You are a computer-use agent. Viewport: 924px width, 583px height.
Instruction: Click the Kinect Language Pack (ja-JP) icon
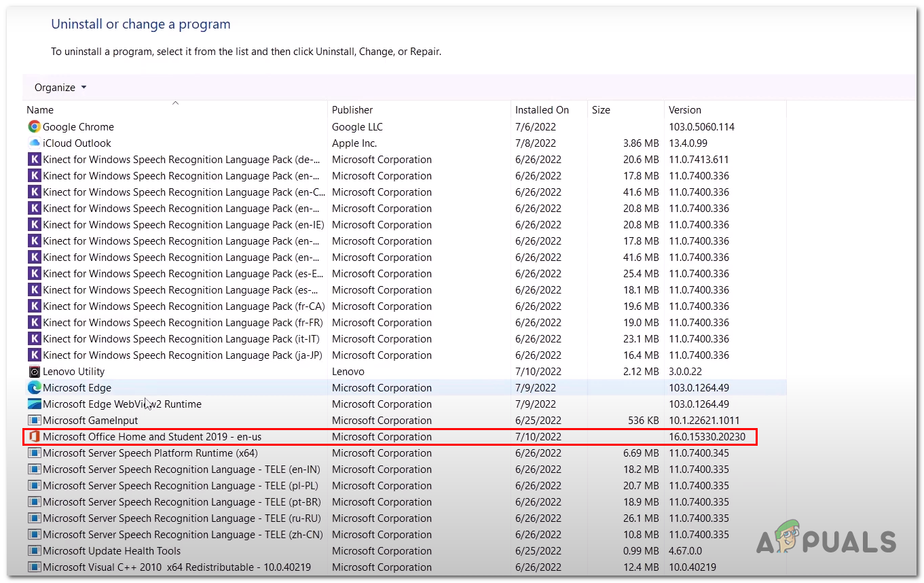pyautogui.click(x=34, y=355)
